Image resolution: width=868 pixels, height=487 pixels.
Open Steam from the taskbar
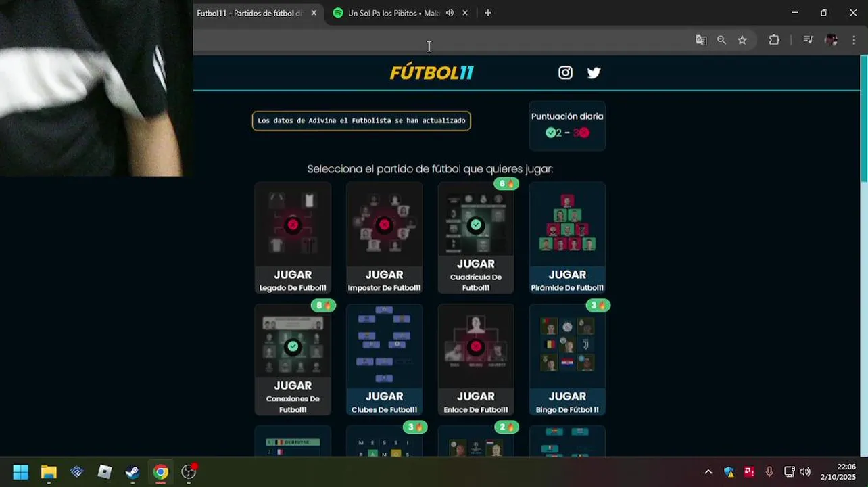pyautogui.click(x=132, y=471)
